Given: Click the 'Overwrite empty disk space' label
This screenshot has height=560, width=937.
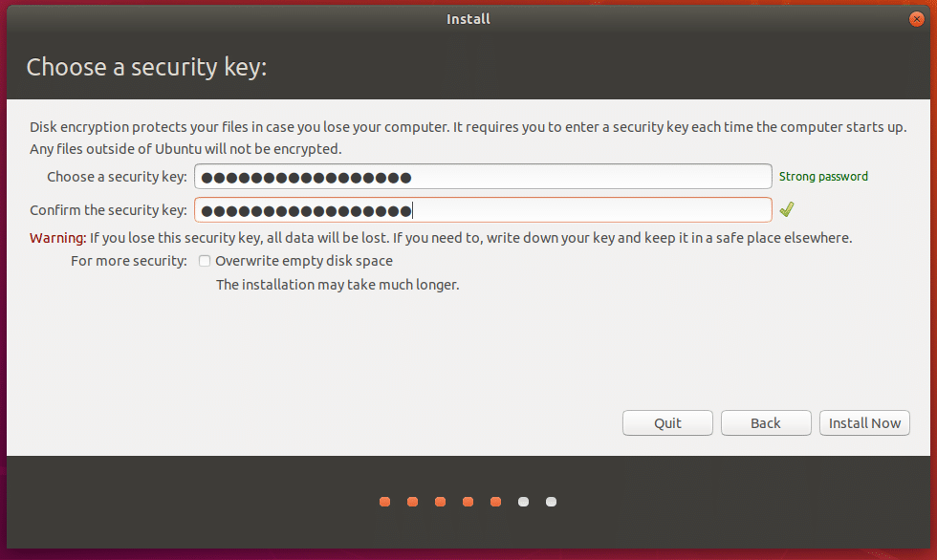Looking at the screenshot, I should coord(304,261).
